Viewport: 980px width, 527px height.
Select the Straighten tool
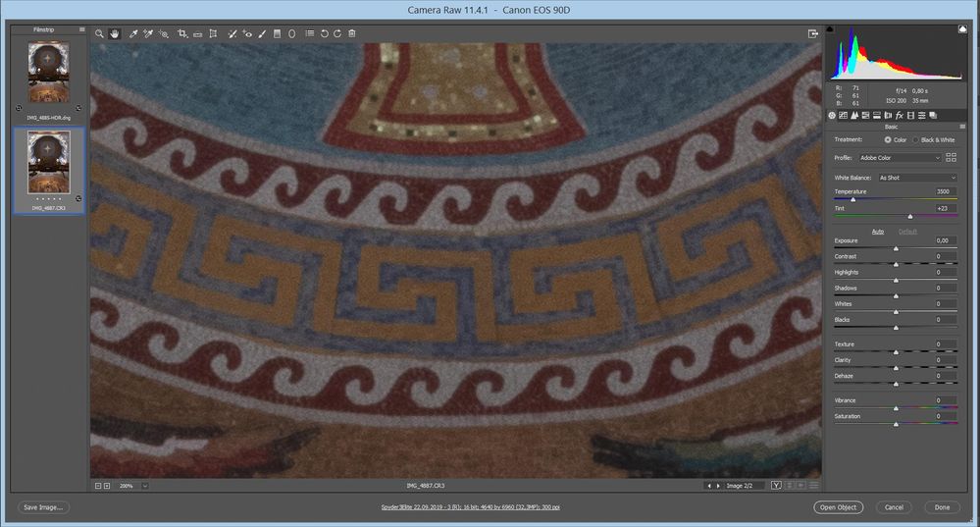[197, 33]
